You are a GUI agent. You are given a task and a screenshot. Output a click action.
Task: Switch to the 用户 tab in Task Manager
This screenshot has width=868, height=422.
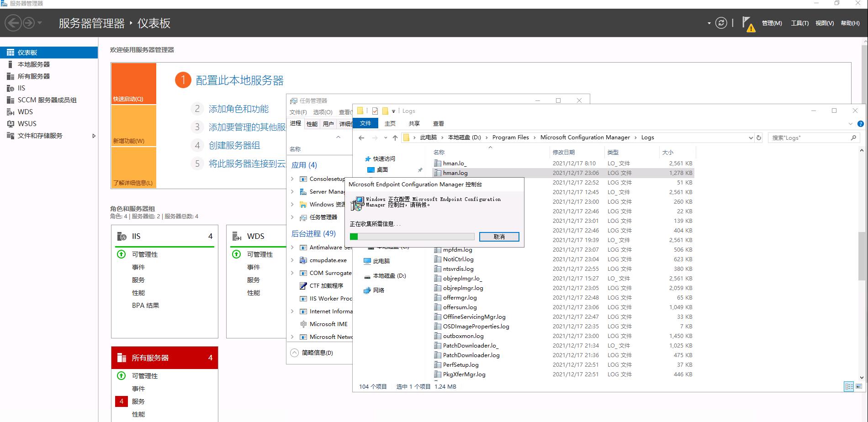pyautogui.click(x=328, y=124)
